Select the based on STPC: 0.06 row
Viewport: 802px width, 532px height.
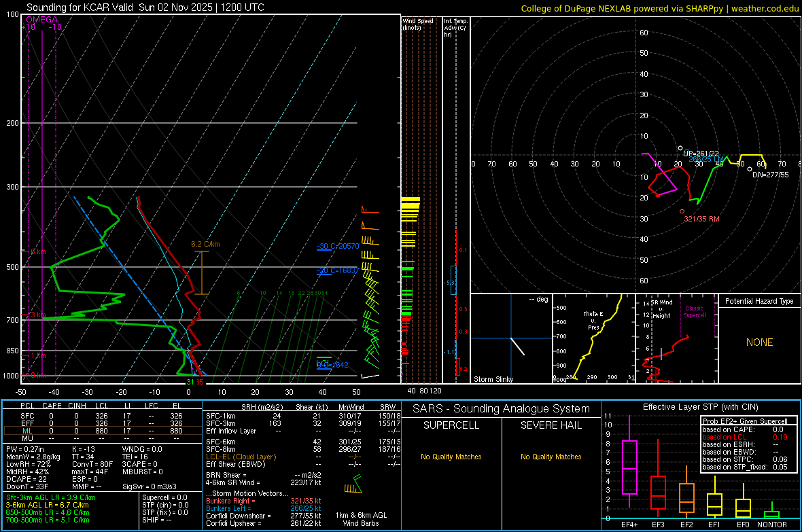tap(745, 459)
